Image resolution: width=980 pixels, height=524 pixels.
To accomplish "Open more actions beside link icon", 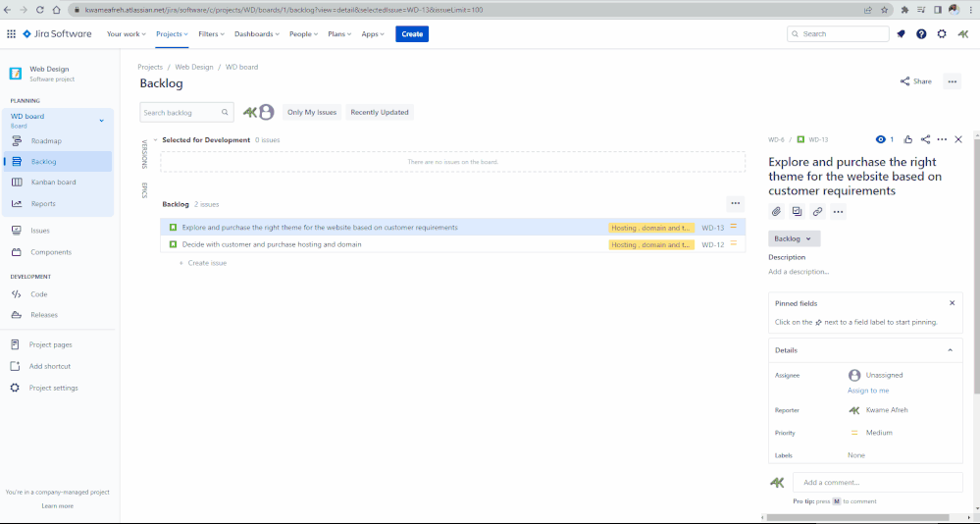I will [x=838, y=211].
